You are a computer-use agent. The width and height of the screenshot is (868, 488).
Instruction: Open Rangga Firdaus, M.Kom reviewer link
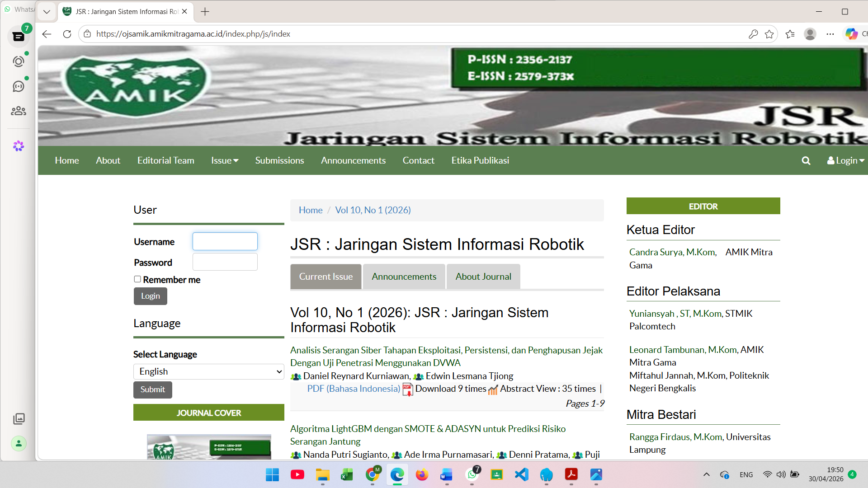point(676,437)
